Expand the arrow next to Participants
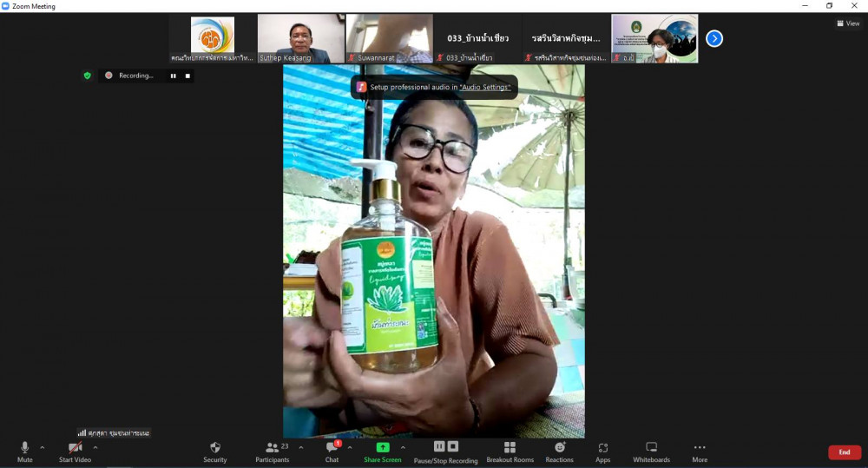868x468 pixels. [301, 447]
